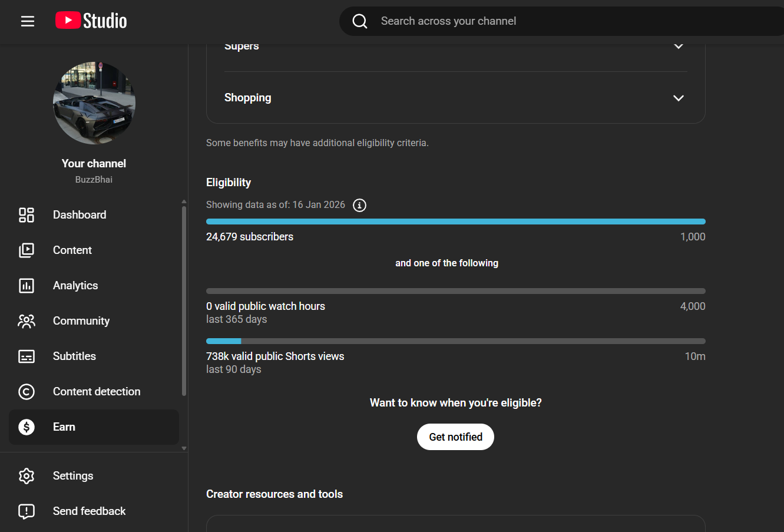Open Send feedback link
Screen dimensions: 784x532
(x=89, y=511)
